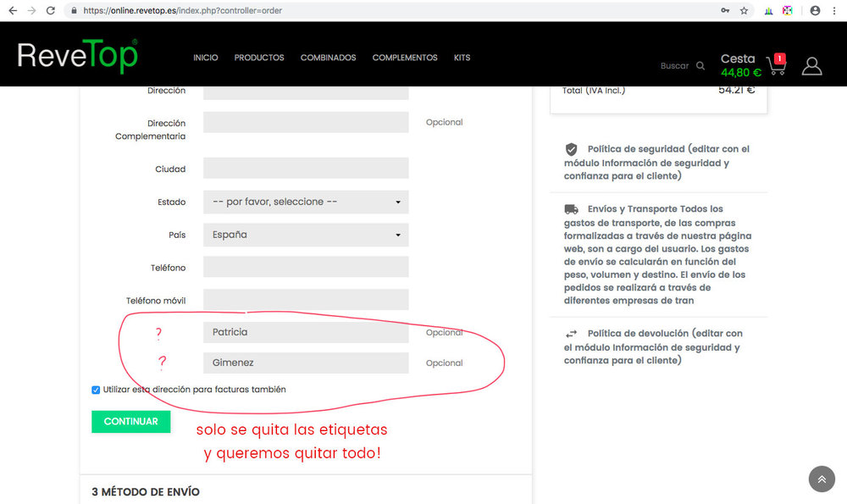Click the shipping truck icon
Viewport: 847px width, 504px height.
click(571, 209)
